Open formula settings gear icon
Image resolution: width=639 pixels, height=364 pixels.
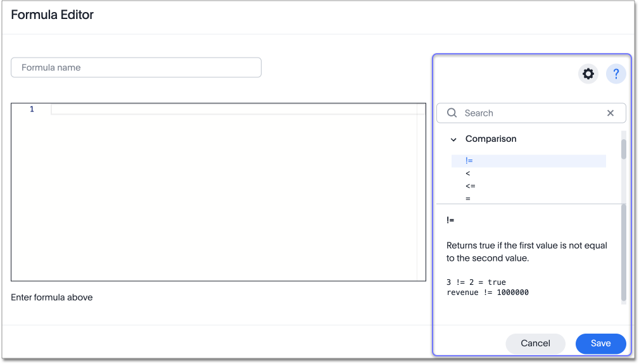[588, 74]
